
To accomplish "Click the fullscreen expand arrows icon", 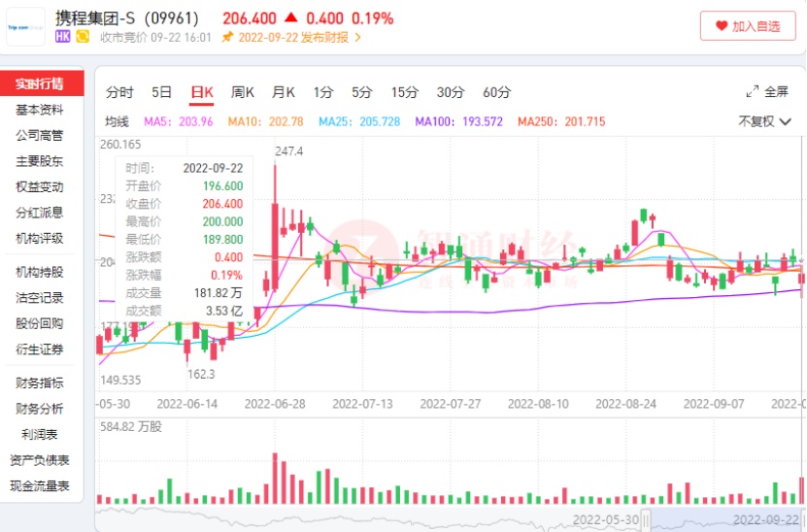I will tap(753, 92).
